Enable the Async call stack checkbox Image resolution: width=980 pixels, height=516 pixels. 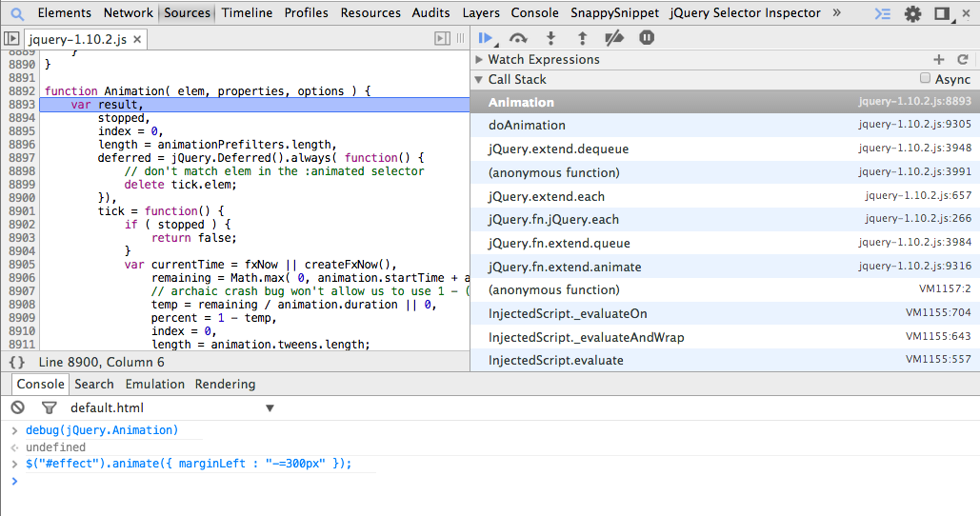(x=925, y=79)
